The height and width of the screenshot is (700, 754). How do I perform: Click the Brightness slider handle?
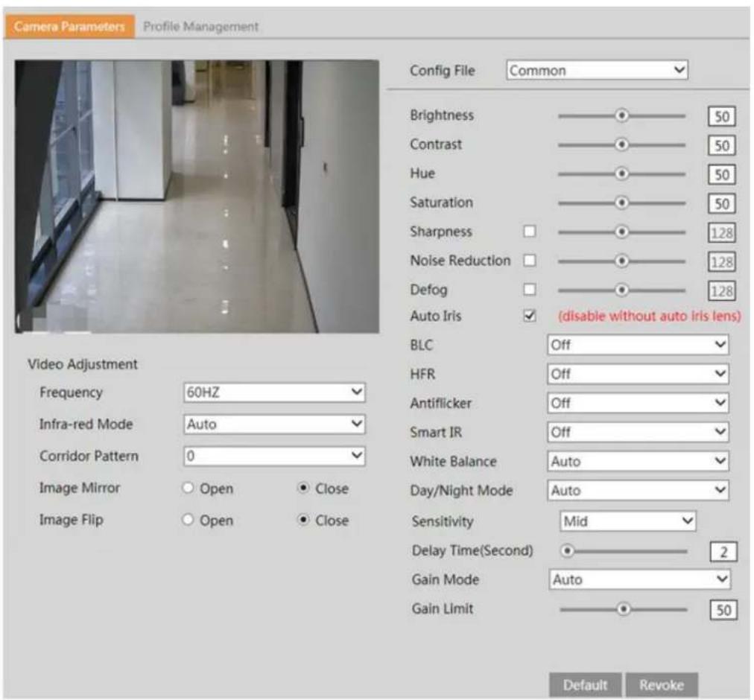[622, 116]
